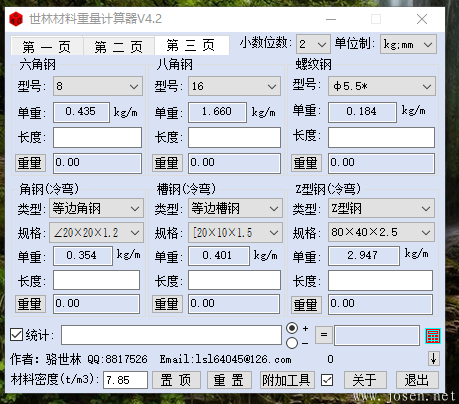Click 重量 button under 螺纹钢

click(306, 163)
